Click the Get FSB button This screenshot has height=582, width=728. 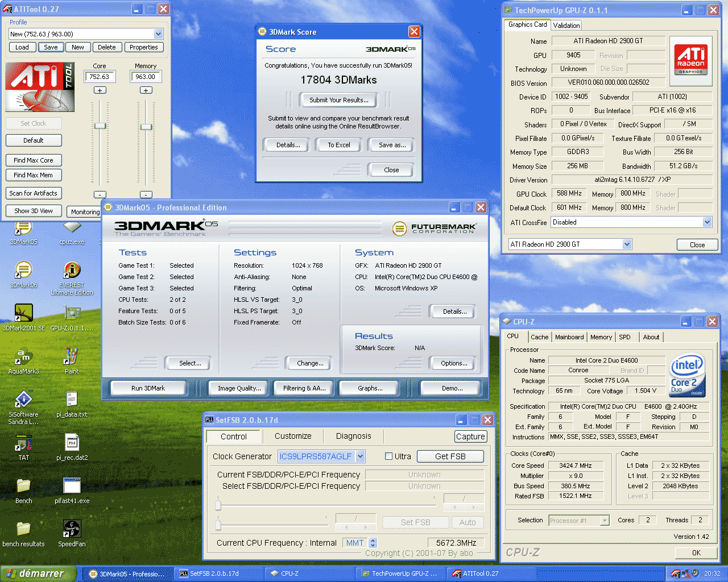pos(450,456)
